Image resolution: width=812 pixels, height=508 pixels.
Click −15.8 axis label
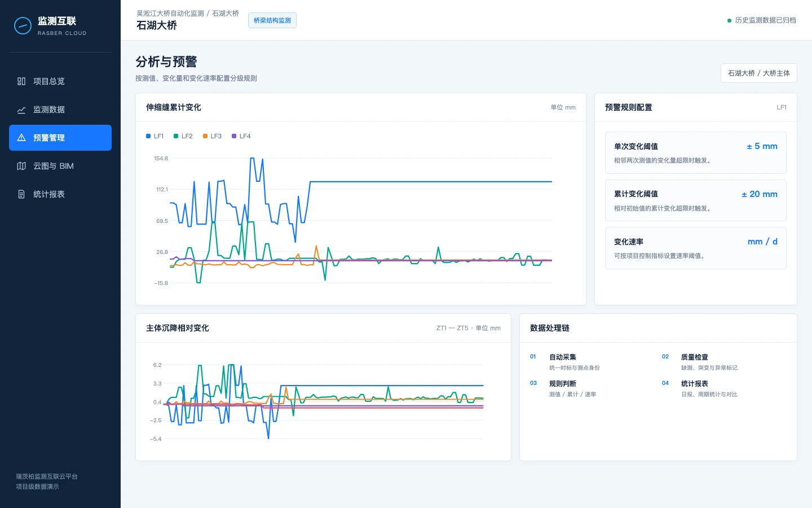[x=161, y=283]
